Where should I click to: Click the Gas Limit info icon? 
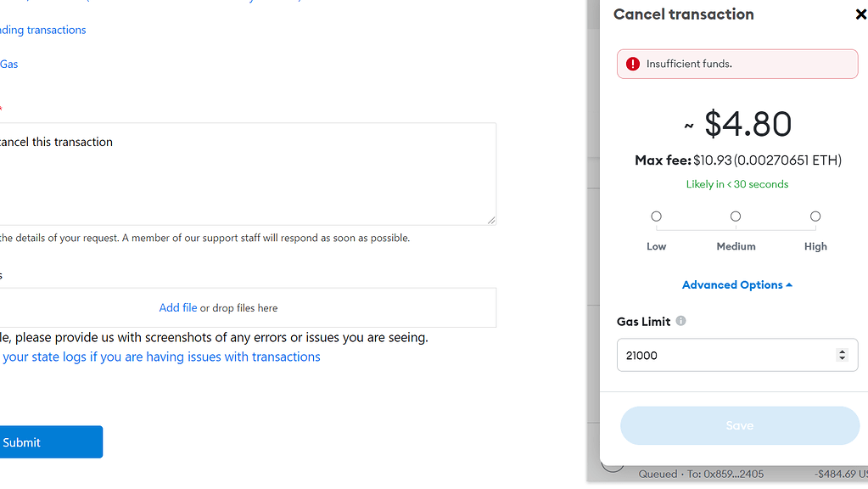(x=681, y=321)
